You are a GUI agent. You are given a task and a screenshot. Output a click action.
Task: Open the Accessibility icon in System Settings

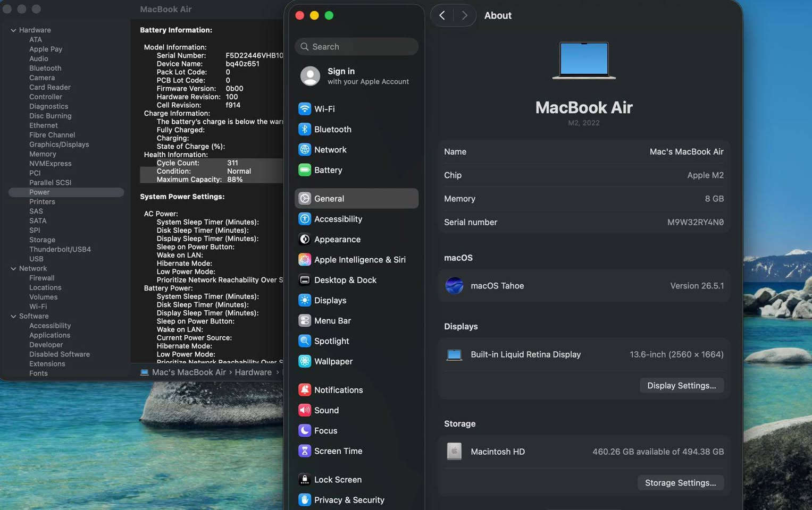point(305,219)
